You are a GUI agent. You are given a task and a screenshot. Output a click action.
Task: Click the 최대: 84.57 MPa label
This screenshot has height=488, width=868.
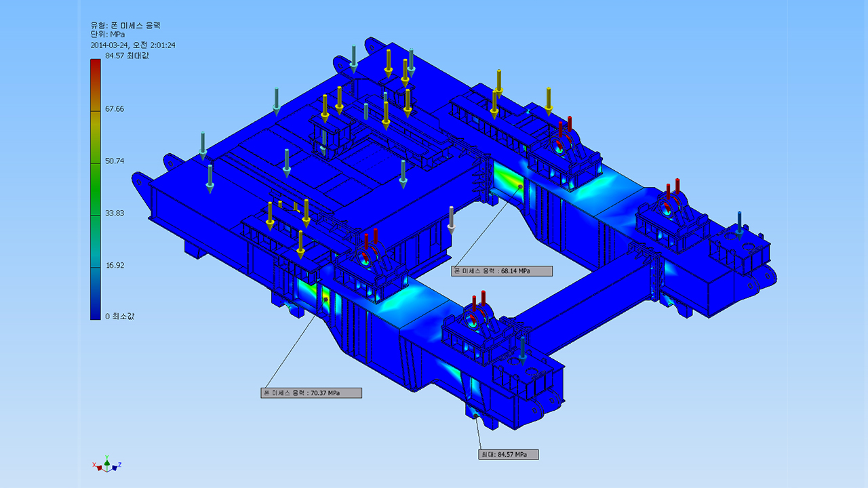click(x=507, y=454)
